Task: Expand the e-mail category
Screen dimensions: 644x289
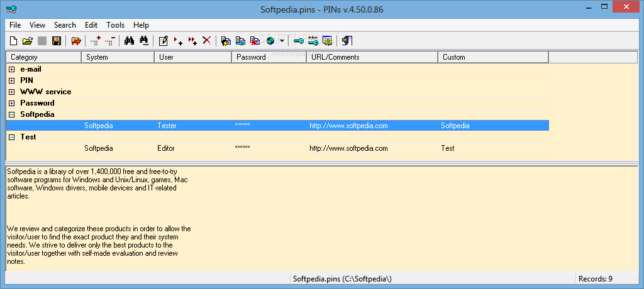Action: point(12,69)
